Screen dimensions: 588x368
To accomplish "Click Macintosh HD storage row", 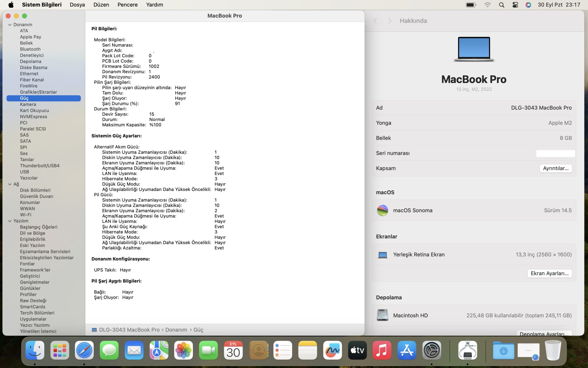I will (474, 315).
